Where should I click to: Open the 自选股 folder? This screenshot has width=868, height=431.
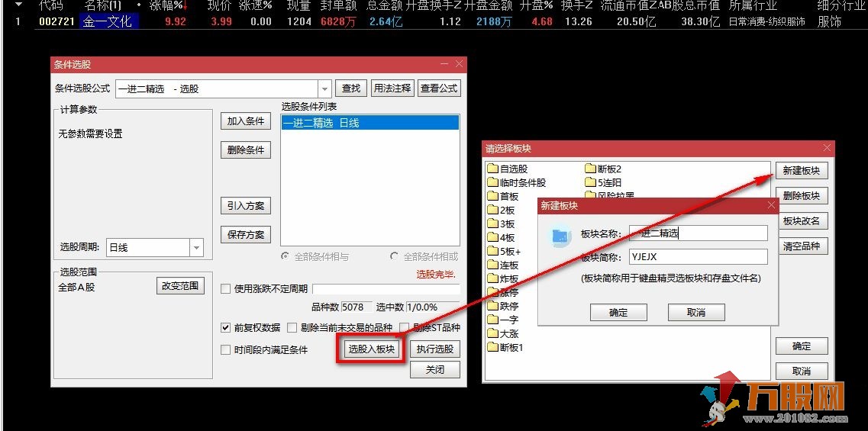coord(507,169)
